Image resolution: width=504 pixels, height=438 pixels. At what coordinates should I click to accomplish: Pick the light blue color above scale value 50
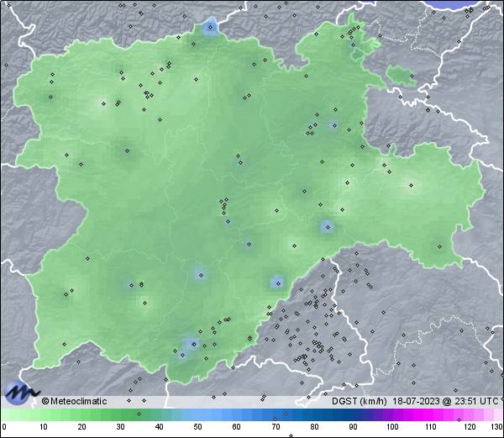pyautogui.click(x=198, y=414)
